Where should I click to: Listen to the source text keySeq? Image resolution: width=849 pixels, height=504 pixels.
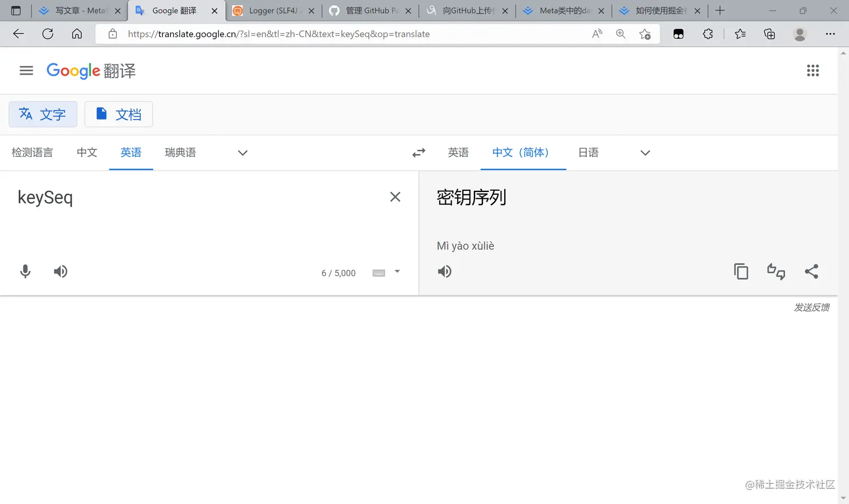point(61,272)
